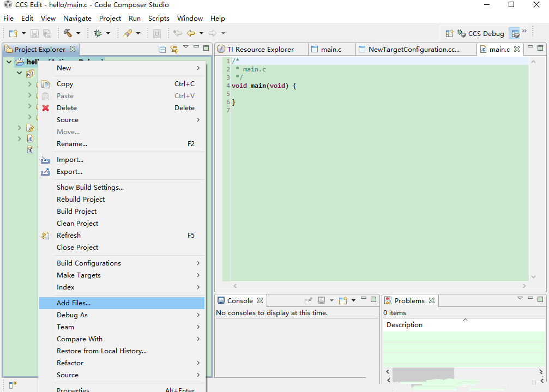Click the fast view icon in status bar
The height and width of the screenshot is (392, 549).
13,385
